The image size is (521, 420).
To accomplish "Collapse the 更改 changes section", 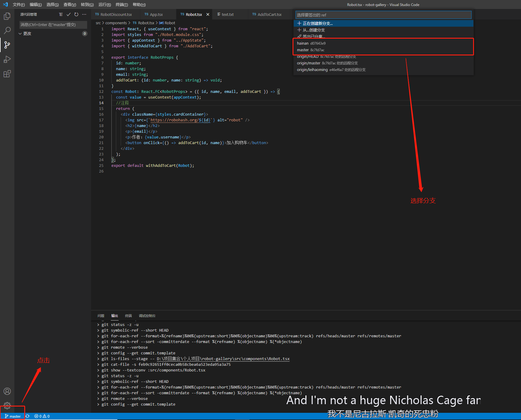I will [x=20, y=33].
